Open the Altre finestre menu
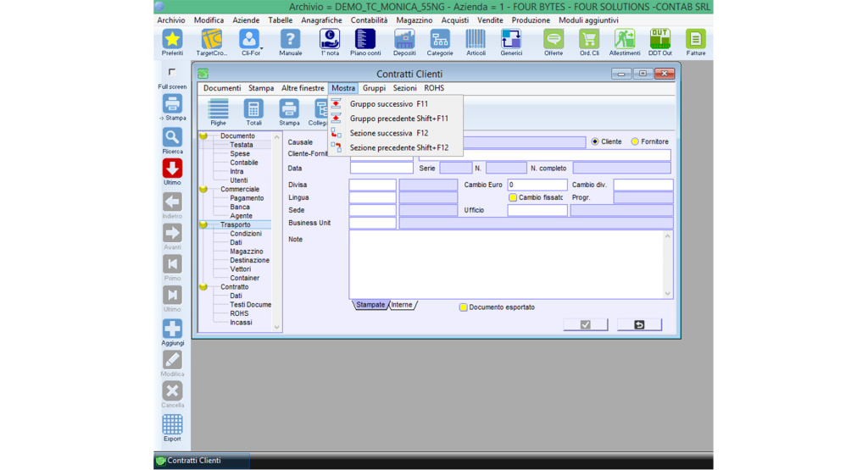The image size is (868, 470). [303, 88]
